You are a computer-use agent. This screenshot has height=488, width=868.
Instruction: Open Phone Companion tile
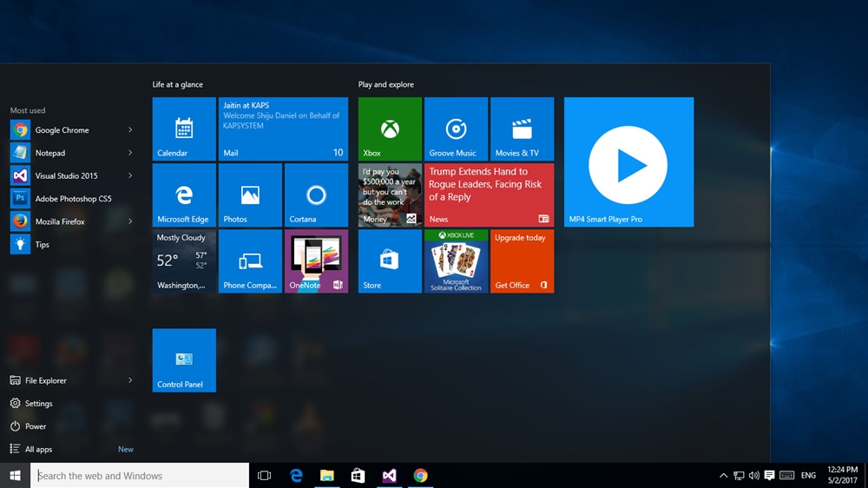(x=250, y=260)
